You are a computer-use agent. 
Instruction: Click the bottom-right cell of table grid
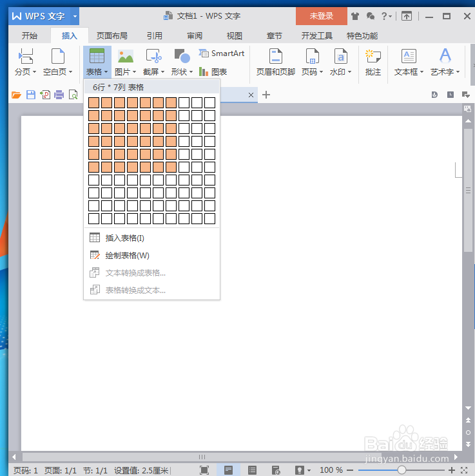[x=210, y=219]
